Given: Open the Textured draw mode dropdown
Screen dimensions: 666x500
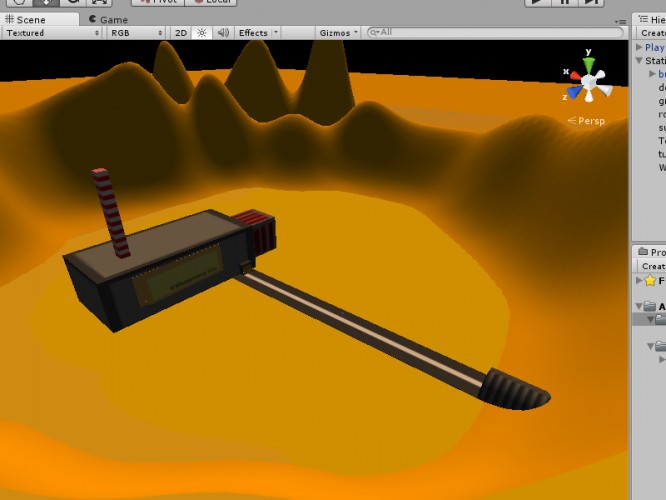Looking at the screenshot, I should point(52,33).
